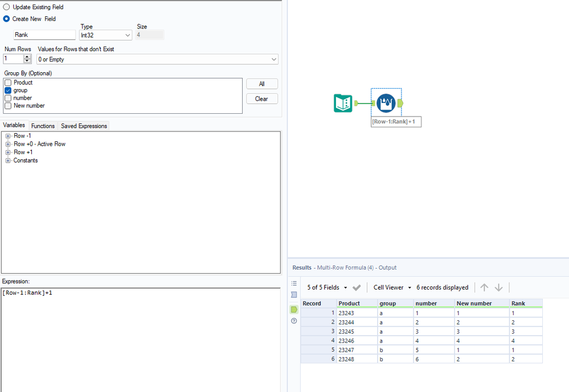Click the Num Rows value field
Image resolution: width=569 pixels, height=392 pixels.
pyautogui.click(x=14, y=59)
